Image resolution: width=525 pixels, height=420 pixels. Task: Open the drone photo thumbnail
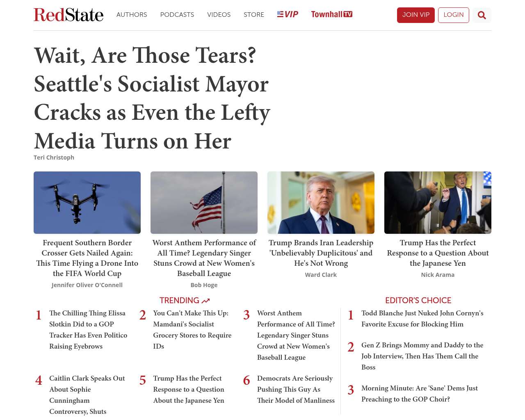click(87, 203)
